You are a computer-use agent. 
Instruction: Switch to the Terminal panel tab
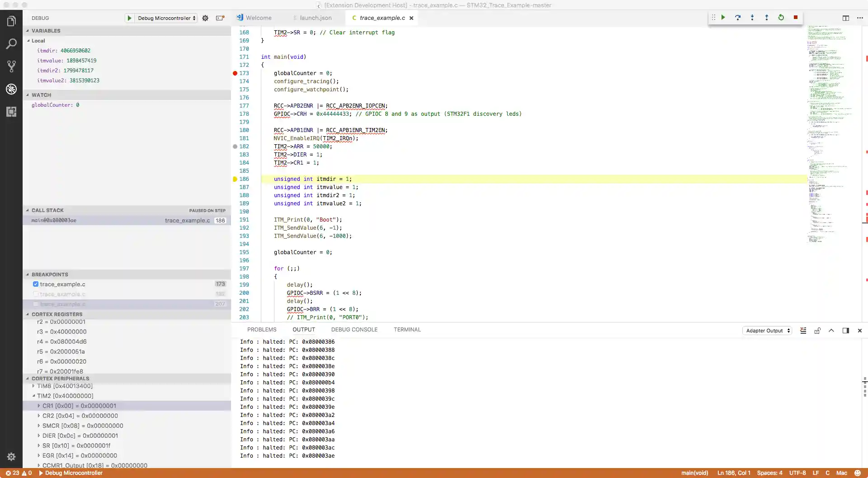407,330
